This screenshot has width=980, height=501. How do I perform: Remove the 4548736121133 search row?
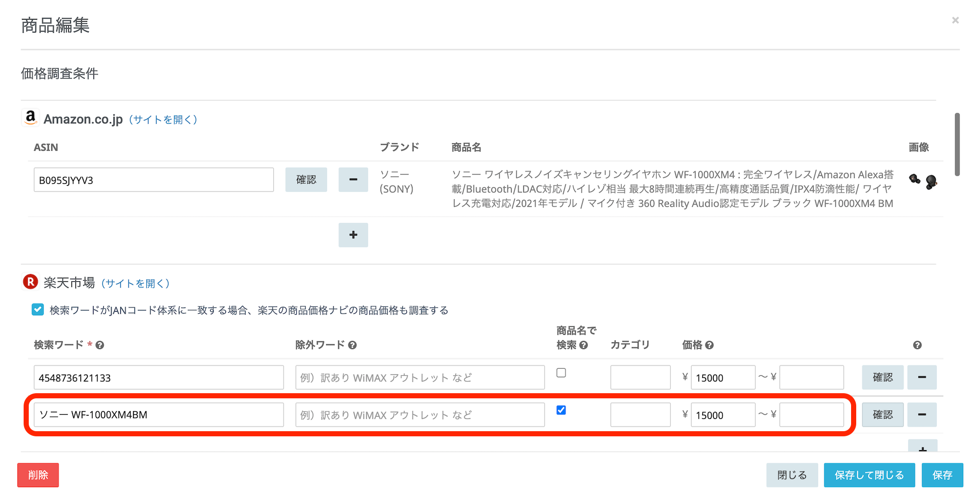coord(921,378)
